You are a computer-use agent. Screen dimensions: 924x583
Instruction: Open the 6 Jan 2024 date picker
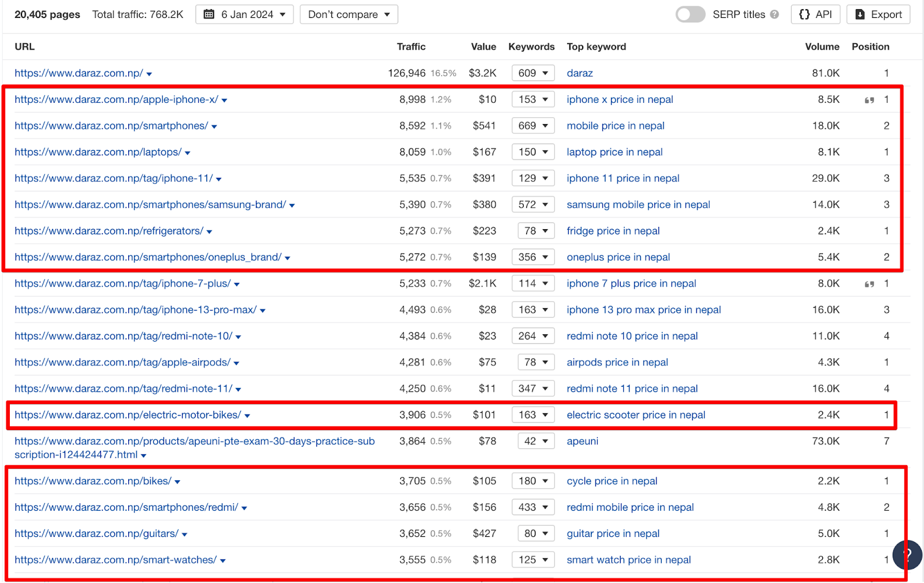tap(244, 14)
